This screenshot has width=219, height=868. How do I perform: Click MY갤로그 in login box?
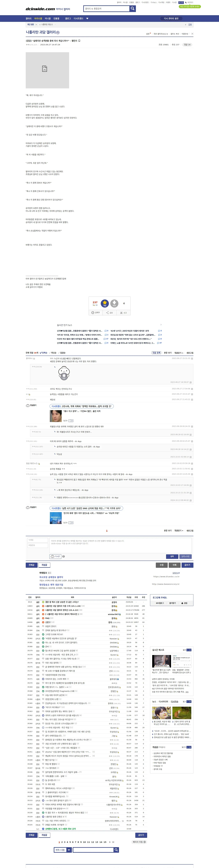coord(160,603)
